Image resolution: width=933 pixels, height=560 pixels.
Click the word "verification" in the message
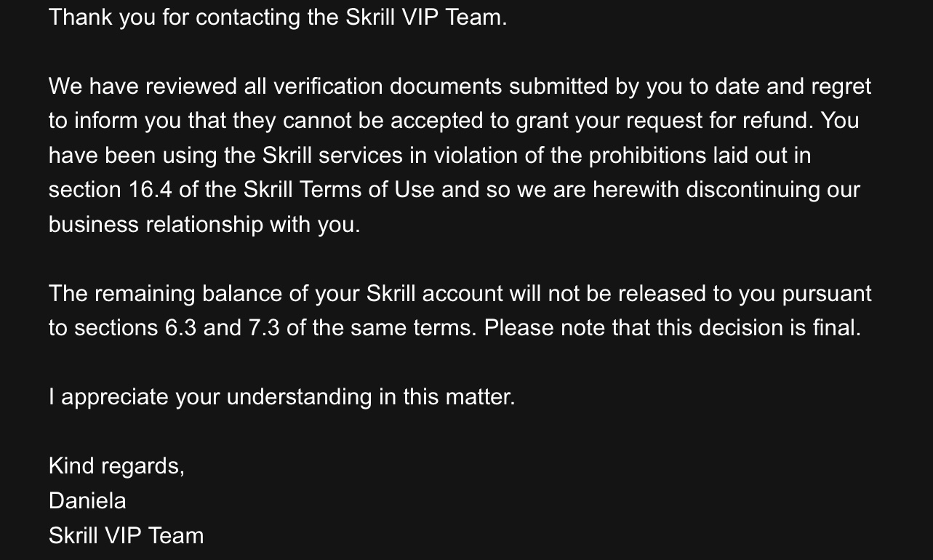coord(327,87)
